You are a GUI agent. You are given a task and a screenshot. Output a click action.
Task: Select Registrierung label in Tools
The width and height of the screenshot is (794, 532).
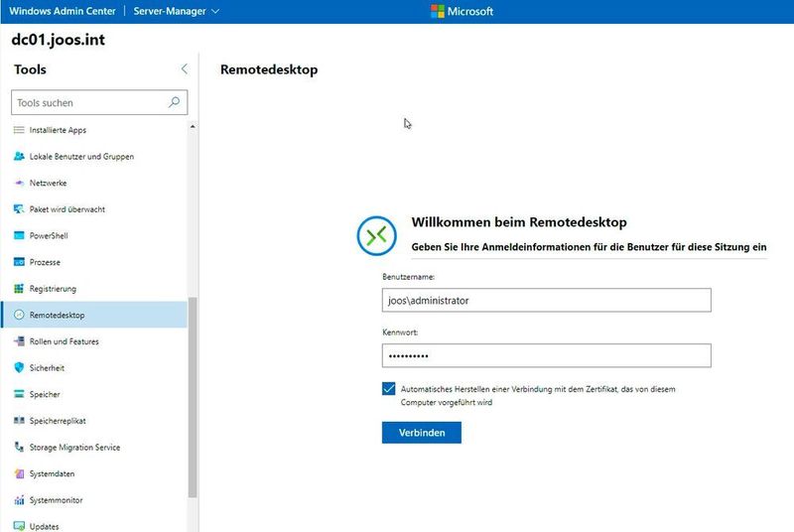(x=53, y=289)
